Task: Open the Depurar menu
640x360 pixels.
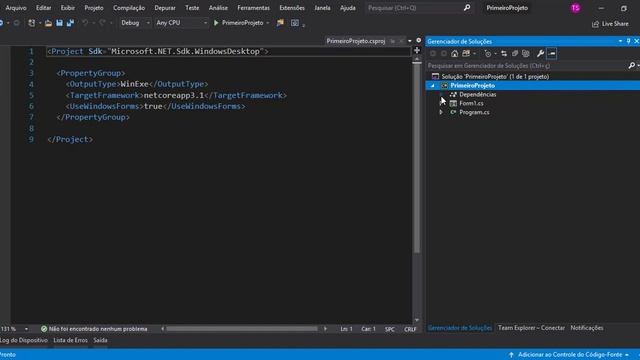Action: pyautogui.click(x=165, y=8)
